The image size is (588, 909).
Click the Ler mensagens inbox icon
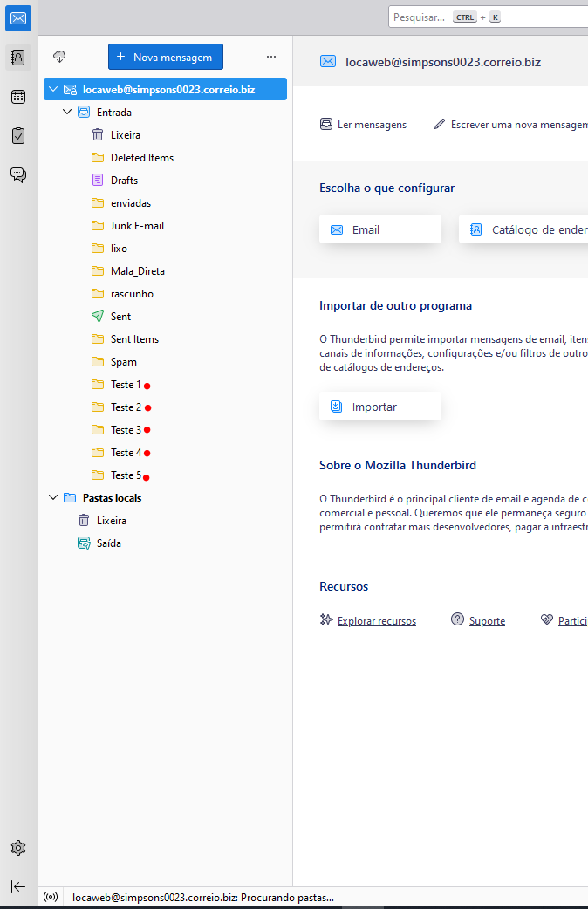(x=326, y=124)
